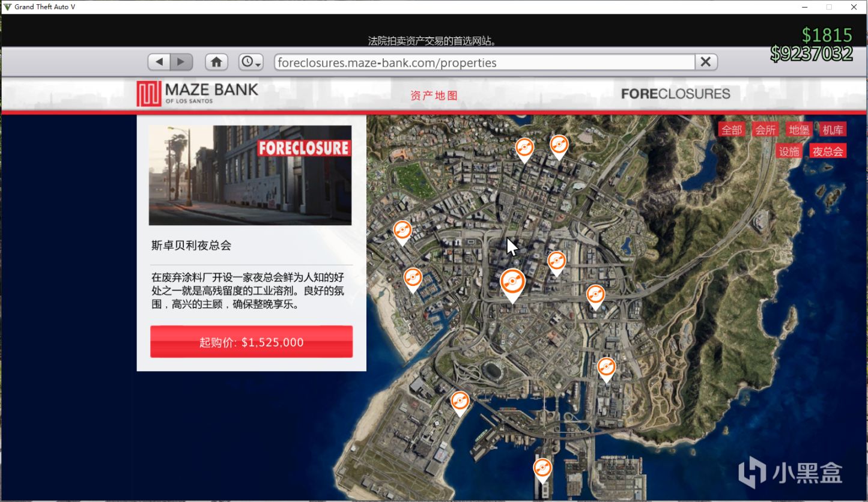Select the 地堡 map filter

click(799, 130)
